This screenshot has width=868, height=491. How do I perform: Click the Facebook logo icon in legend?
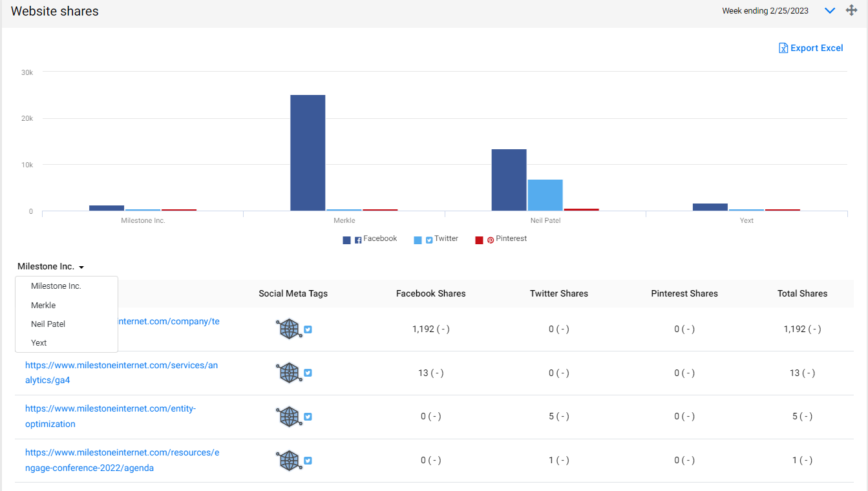coord(358,240)
